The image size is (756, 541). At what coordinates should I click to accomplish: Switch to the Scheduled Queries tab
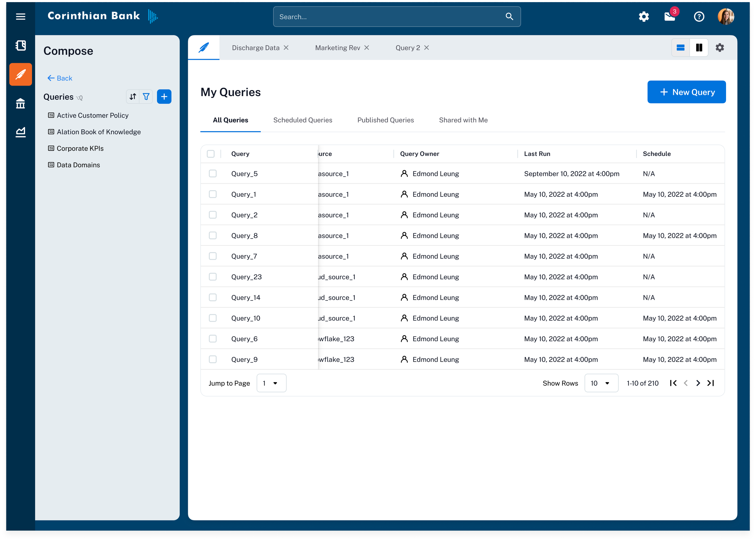pos(303,120)
